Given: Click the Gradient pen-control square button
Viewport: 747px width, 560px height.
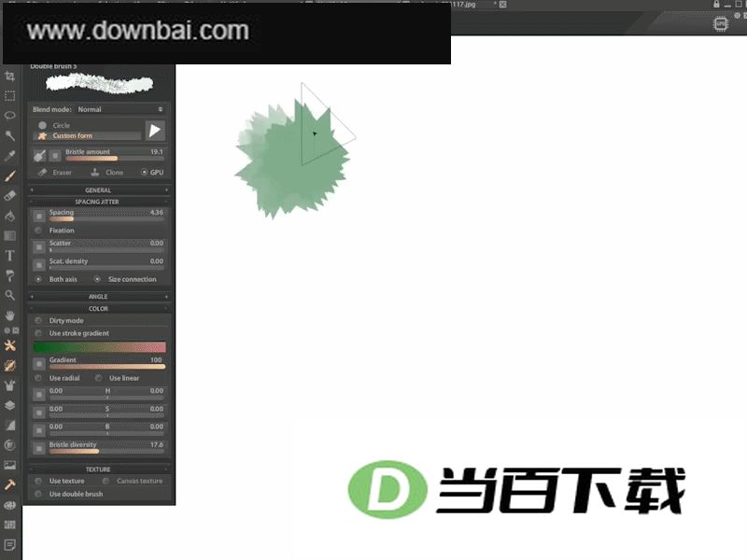Looking at the screenshot, I should [39, 364].
